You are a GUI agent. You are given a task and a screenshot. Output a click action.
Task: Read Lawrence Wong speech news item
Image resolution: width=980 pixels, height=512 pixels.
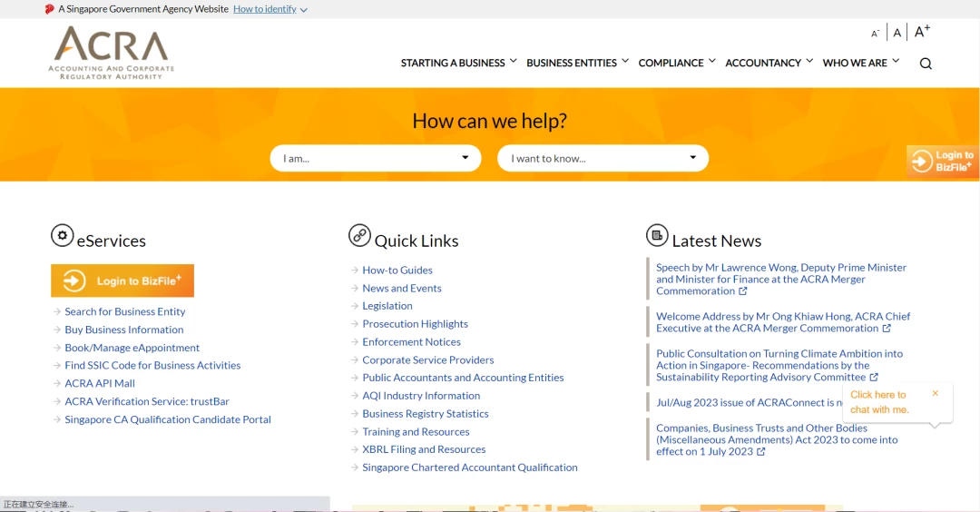click(781, 279)
